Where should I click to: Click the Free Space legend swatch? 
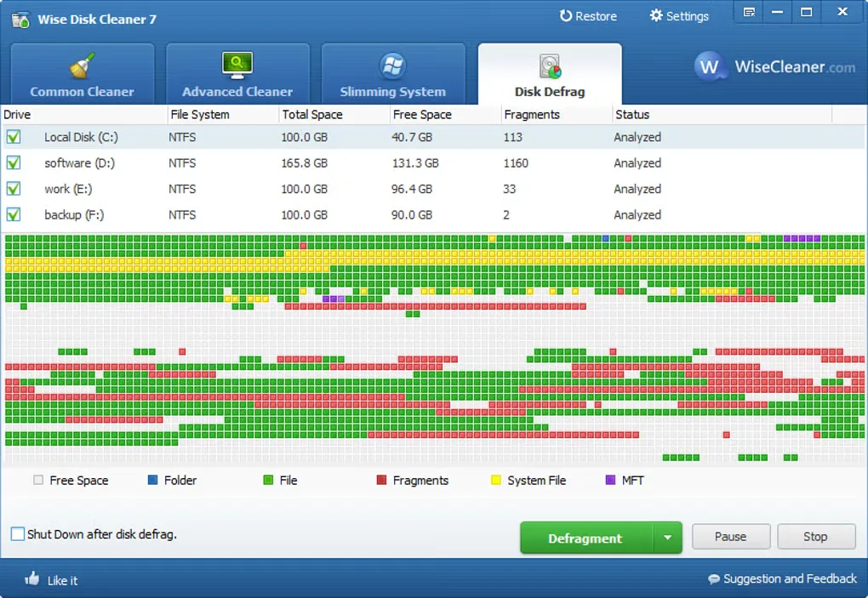37,480
